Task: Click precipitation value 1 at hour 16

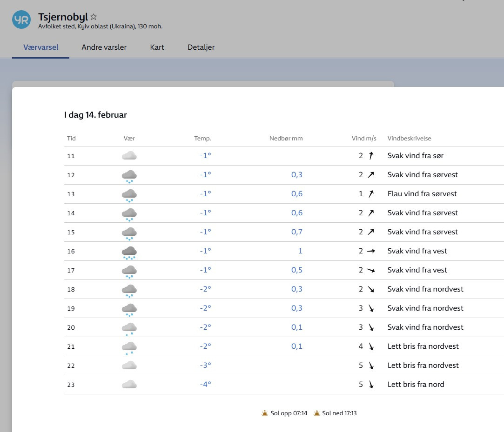Action: [x=300, y=251]
